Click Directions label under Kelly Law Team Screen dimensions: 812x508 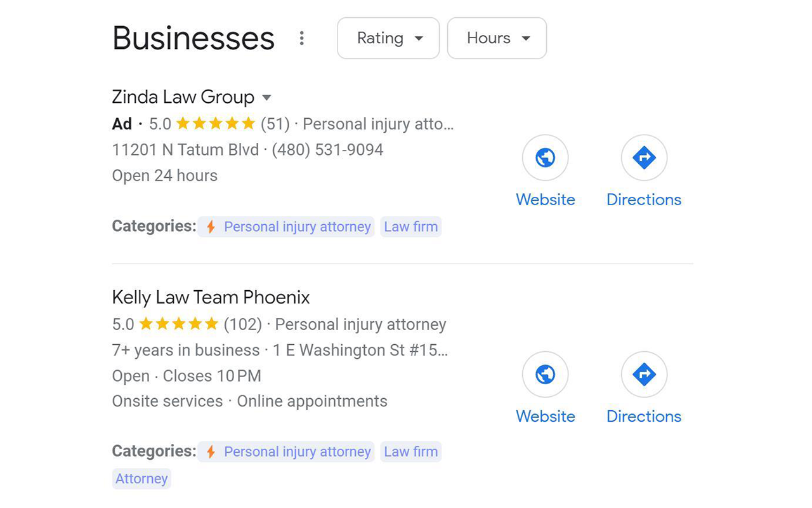click(644, 417)
